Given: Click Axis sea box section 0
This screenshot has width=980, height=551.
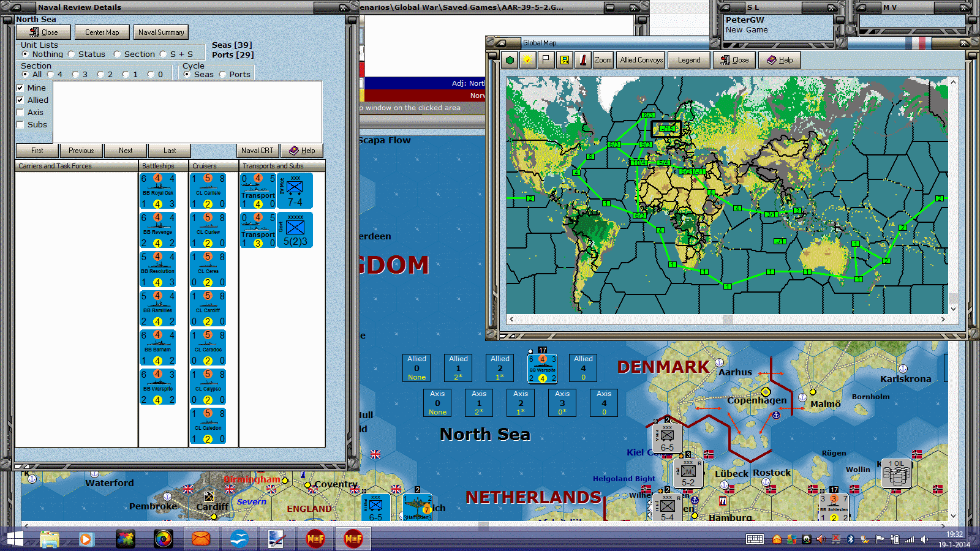Looking at the screenshot, I should tap(437, 403).
